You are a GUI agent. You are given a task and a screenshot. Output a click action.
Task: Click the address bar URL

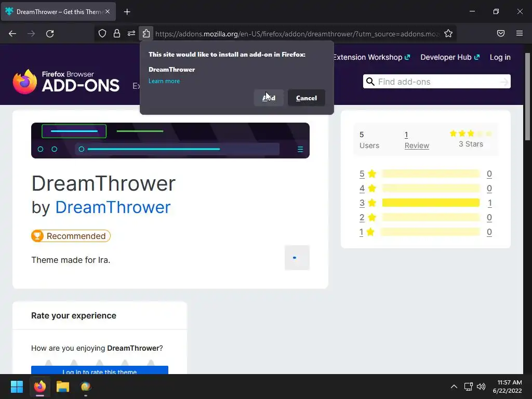point(297,34)
